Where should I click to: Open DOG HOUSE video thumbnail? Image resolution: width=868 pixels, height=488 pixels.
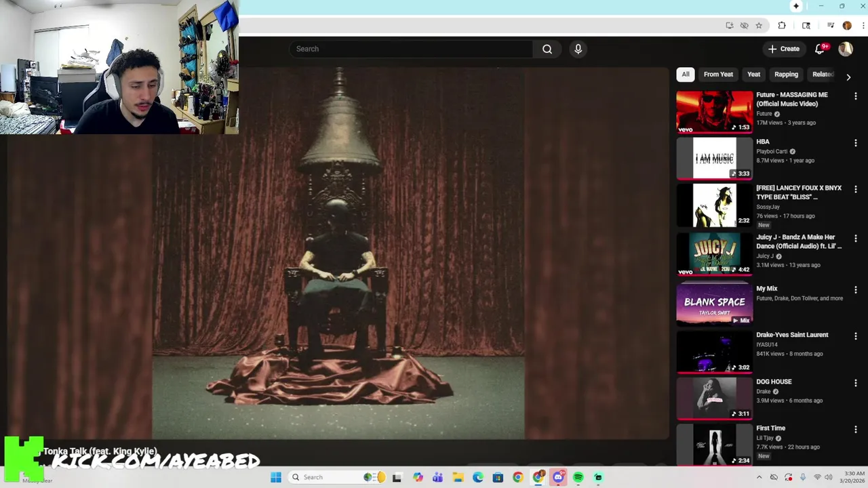click(x=714, y=398)
